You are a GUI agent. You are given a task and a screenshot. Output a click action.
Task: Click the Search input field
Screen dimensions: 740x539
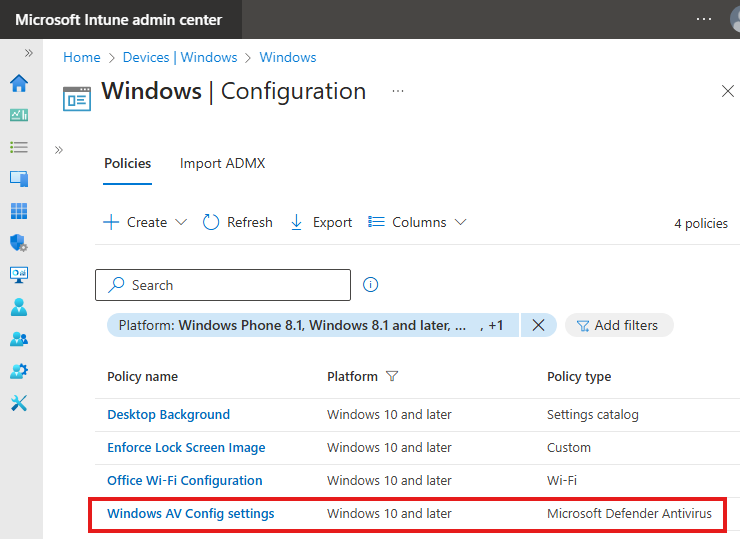pyautogui.click(x=223, y=285)
